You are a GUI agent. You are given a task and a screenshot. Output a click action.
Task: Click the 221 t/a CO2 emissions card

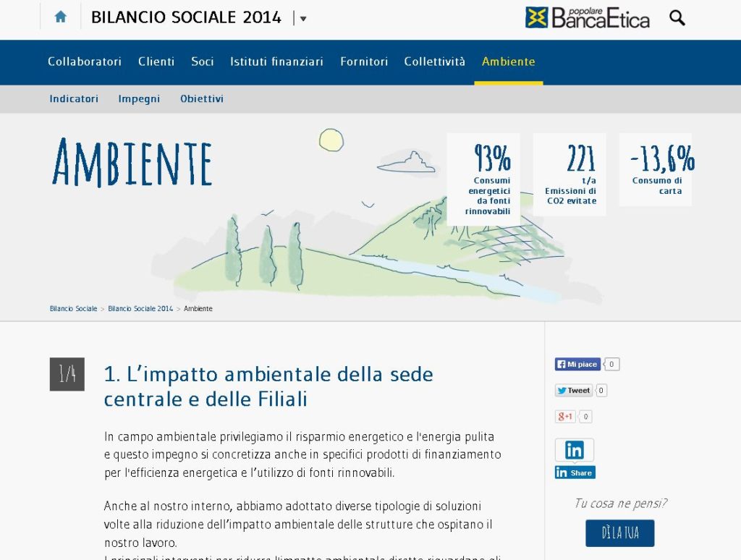coord(569,174)
